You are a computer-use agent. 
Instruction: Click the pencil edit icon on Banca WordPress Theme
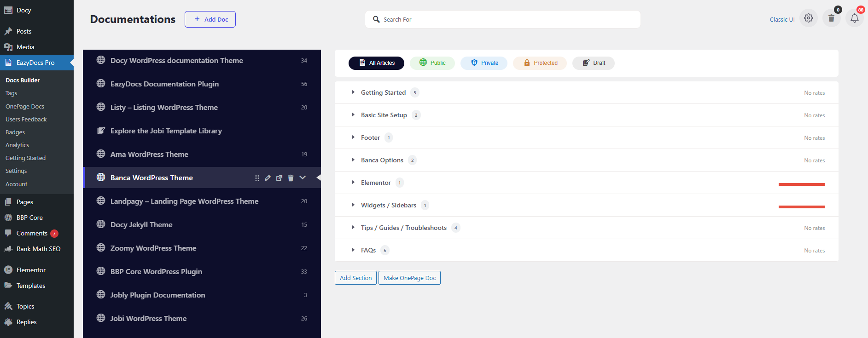[268, 178]
